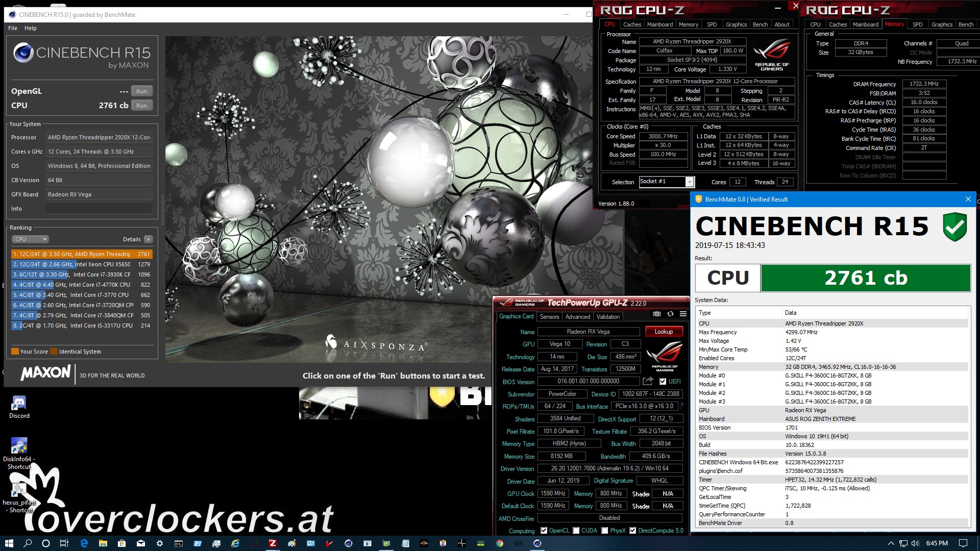Image resolution: width=980 pixels, height=551 pixels.
Task: Open the Windows Start menu
Action: tap(9, 543)
